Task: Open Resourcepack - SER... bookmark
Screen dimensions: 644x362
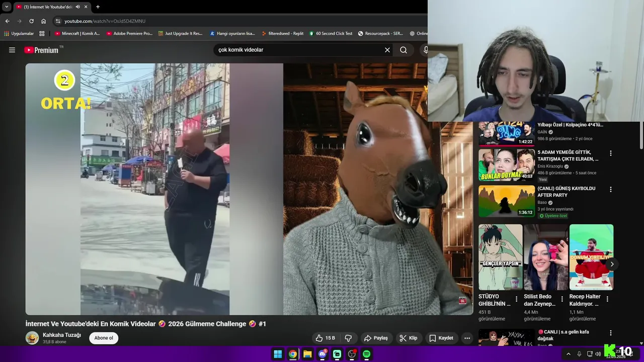Action: (x=380, y=34)
